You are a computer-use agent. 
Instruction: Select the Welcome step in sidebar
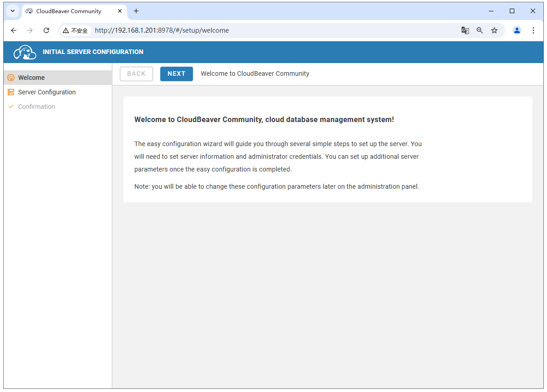[58, 78]
